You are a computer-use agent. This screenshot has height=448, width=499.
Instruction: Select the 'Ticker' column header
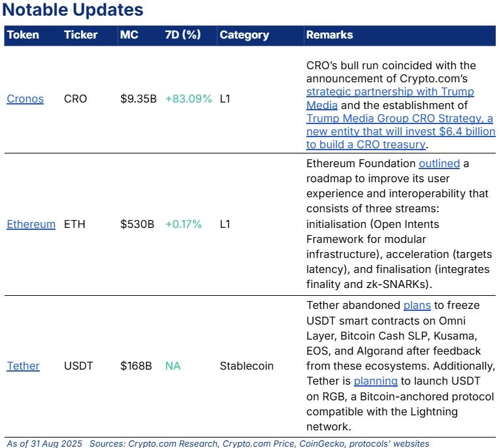point(80,35)
